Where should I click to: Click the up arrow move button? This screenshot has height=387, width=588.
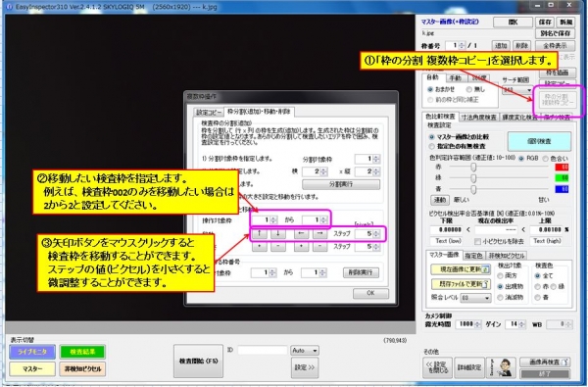259,234
